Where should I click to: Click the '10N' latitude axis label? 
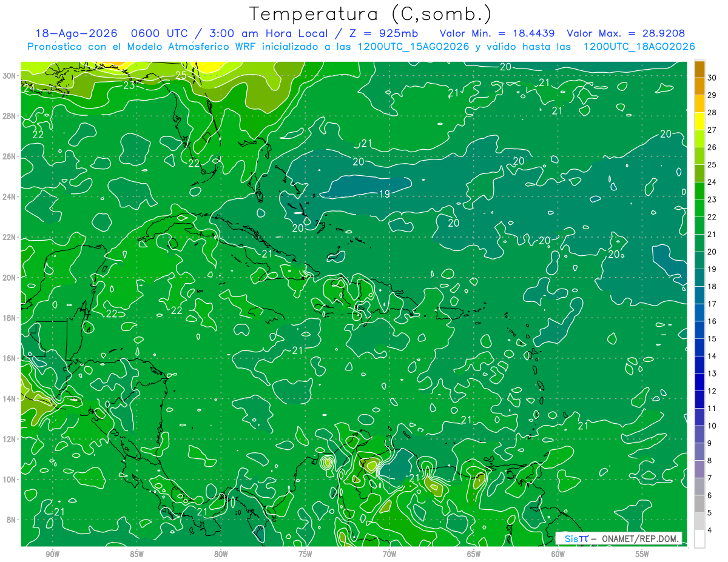coord(10,480)
